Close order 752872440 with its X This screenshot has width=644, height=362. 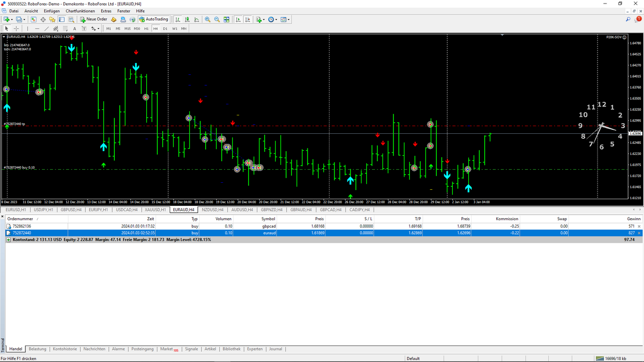click(x=639, y=233)
